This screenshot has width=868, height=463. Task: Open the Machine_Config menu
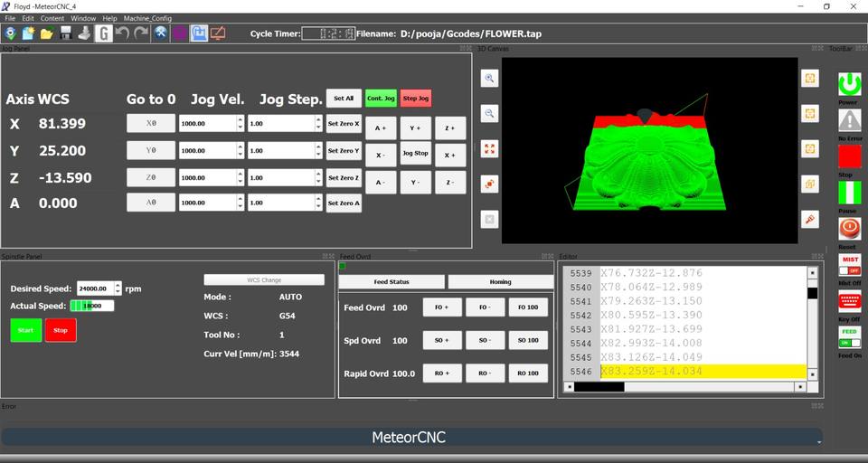click(147, 18)
